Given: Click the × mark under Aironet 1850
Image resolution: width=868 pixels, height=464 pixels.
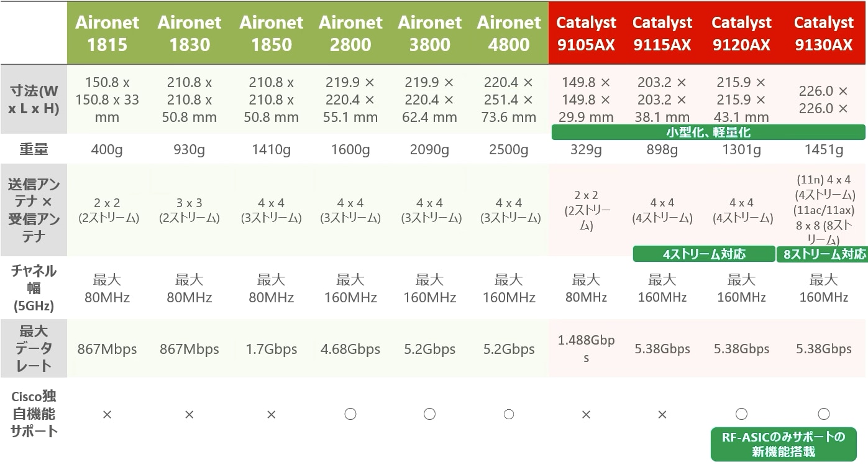Looking at the screenshot, I should coord(272,414).
